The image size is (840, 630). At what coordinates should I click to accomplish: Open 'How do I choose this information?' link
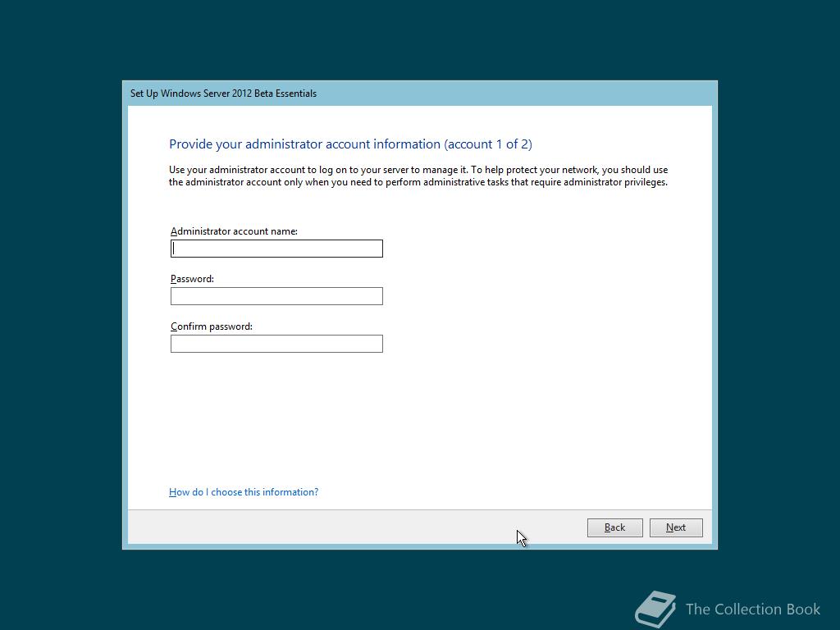click(x=244, y=492)
